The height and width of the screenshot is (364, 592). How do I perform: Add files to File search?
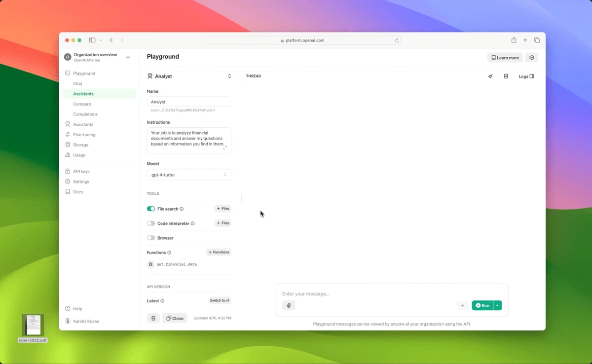pyautogui.click(x=223, y=209)
